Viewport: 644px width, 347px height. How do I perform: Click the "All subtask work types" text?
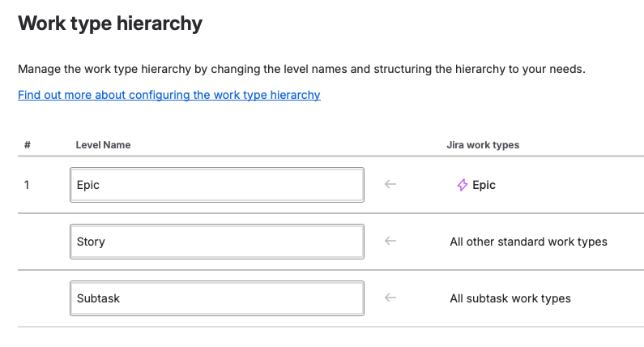coord(510,298)
